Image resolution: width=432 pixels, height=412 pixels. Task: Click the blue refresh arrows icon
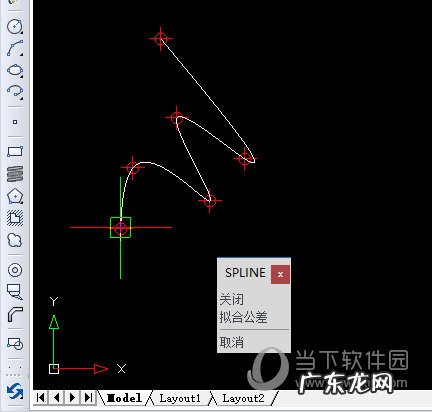[x=15, y=391]
